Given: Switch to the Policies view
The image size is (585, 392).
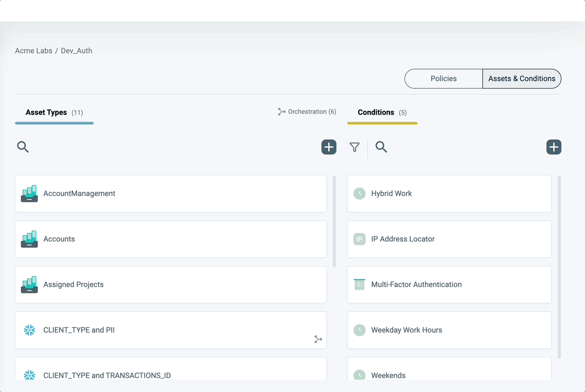Looking at the screenshot, I should point(444,79).
